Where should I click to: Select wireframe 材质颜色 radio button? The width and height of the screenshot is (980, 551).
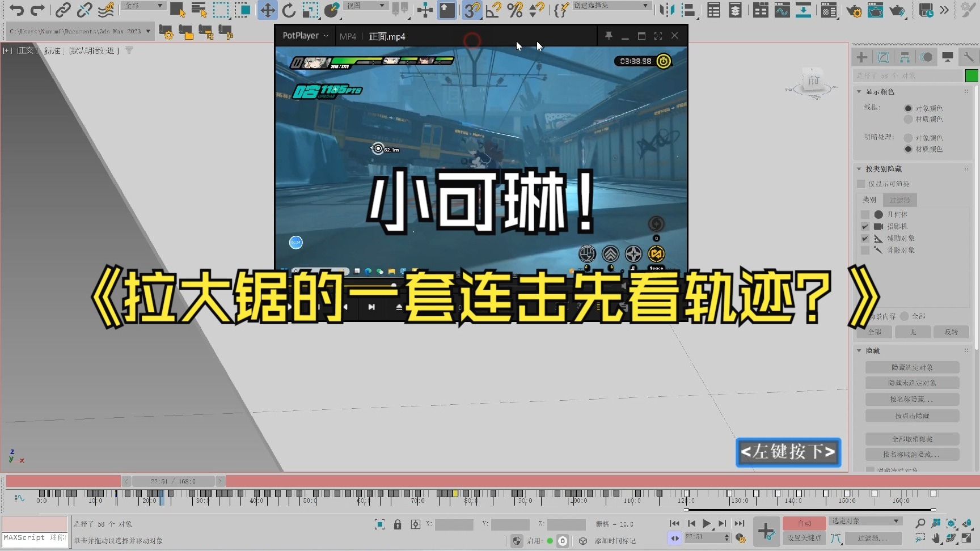pos(908,120)
